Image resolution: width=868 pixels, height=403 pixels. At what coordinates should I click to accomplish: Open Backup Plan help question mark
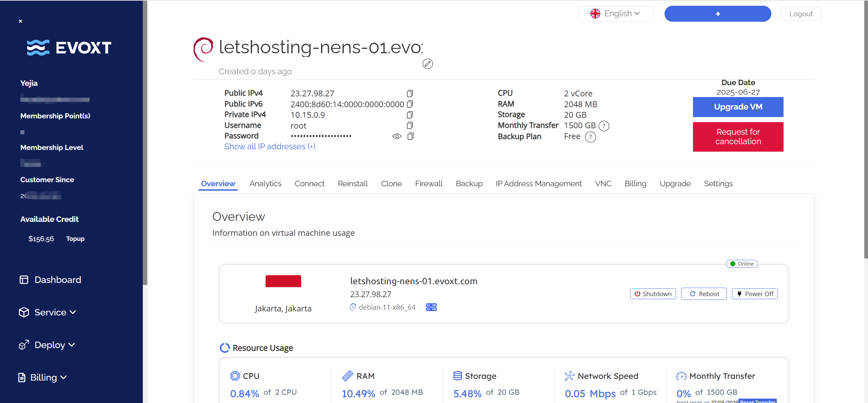pyautogui.click(x=591, y=137)
